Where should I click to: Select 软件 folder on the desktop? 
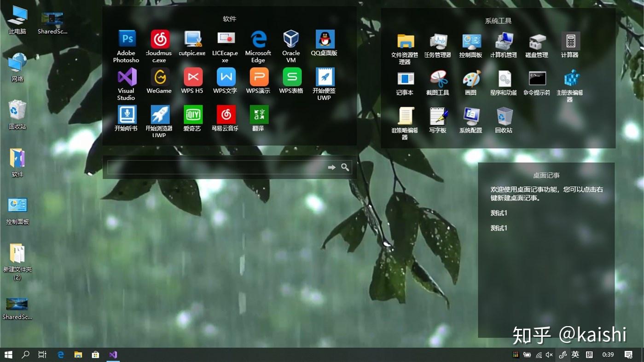(17, 163)
